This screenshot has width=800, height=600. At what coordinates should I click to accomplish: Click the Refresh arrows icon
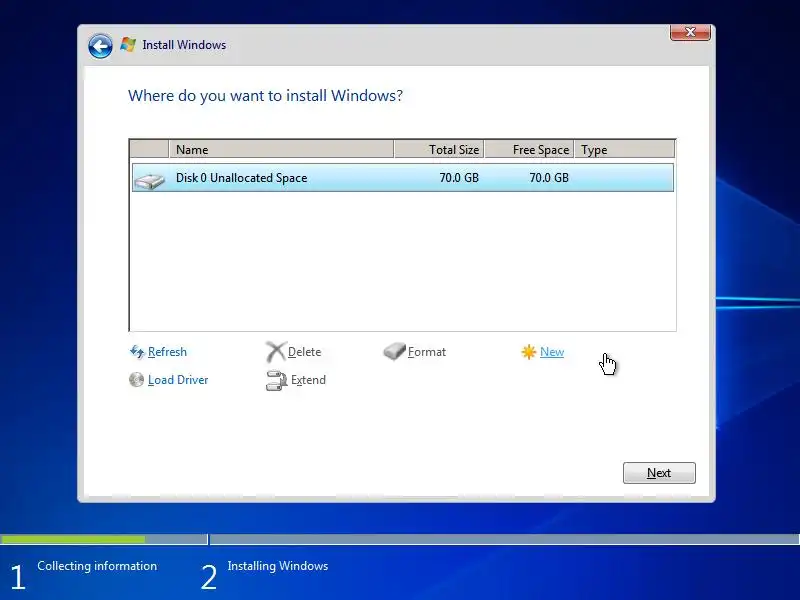point(137,352)
